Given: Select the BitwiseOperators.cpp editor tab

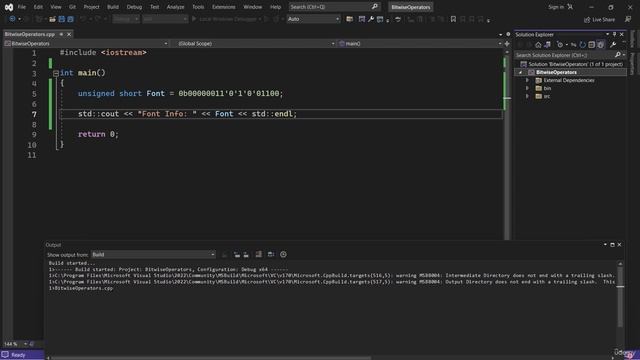Looking at the screenshot, I should 29,34.
